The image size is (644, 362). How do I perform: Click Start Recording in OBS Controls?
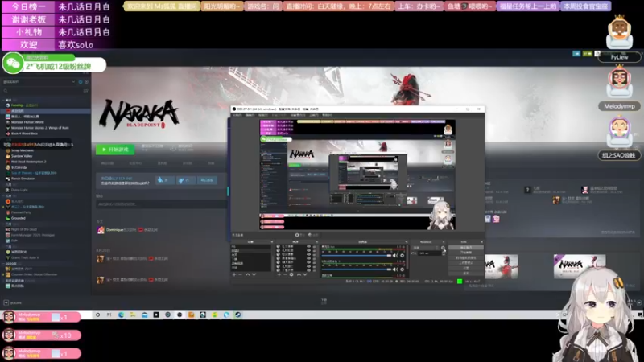(x=465, y=253)
